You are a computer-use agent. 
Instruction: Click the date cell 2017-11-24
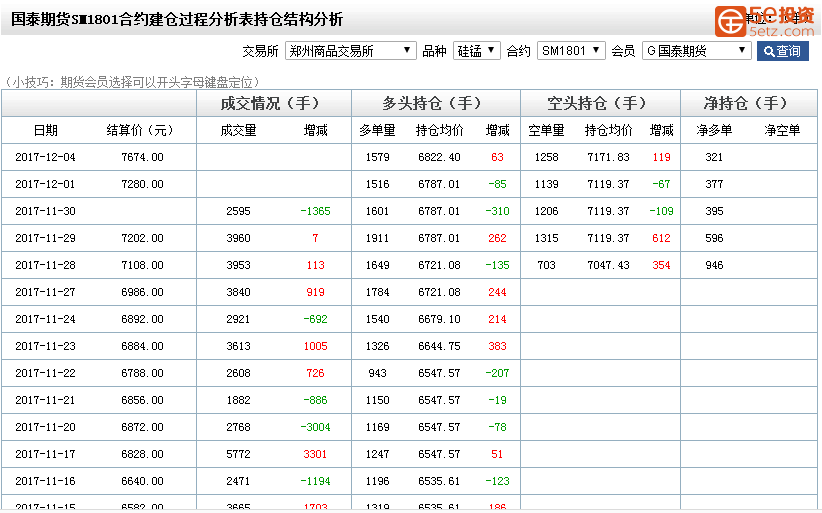pos(45,319)
